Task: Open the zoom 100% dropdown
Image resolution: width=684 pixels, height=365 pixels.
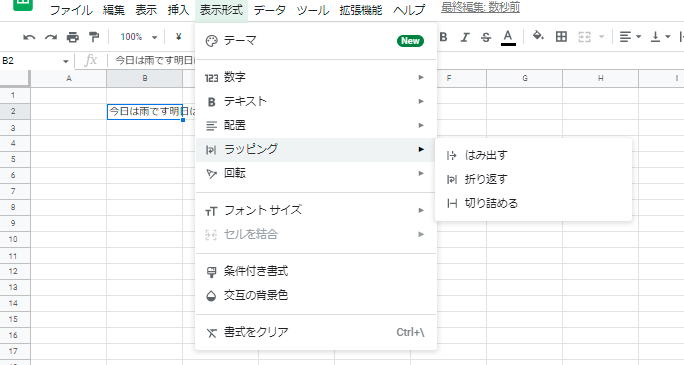Action: [138, 37]
